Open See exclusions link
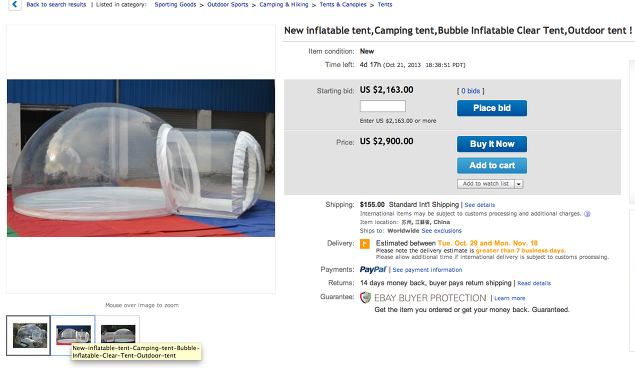The height and width of the screenshot is (371, 635). pos(441,231)
